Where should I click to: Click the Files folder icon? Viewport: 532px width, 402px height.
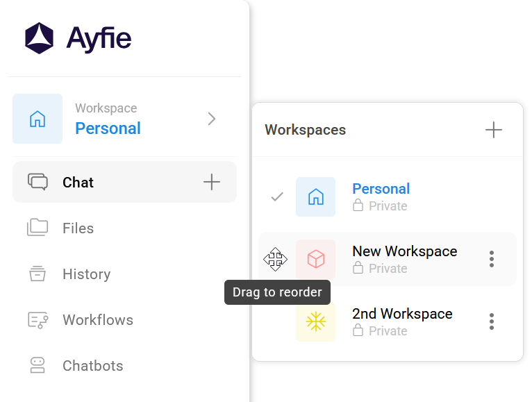(x=38, y=228)
